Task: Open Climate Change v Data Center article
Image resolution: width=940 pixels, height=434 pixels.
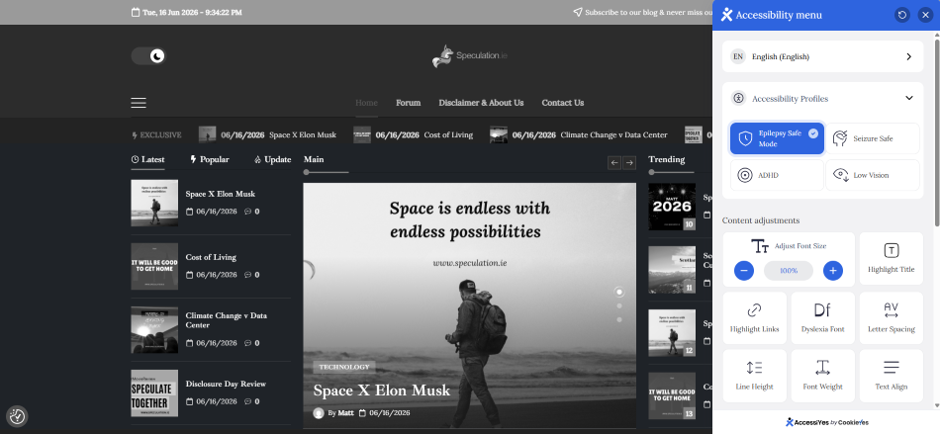Action: [x=226, y=320]
